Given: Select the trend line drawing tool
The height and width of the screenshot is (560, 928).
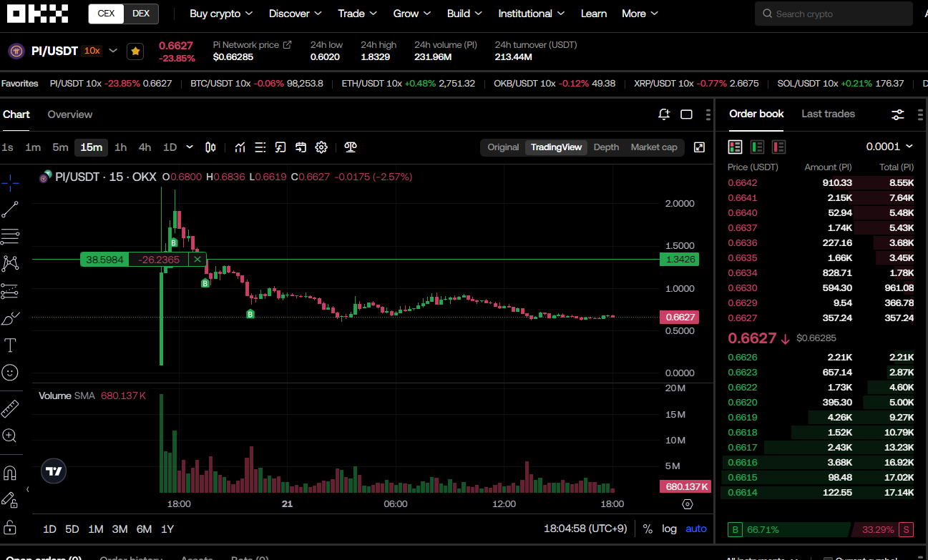Looking at the screenshot, I should point(10,210).
